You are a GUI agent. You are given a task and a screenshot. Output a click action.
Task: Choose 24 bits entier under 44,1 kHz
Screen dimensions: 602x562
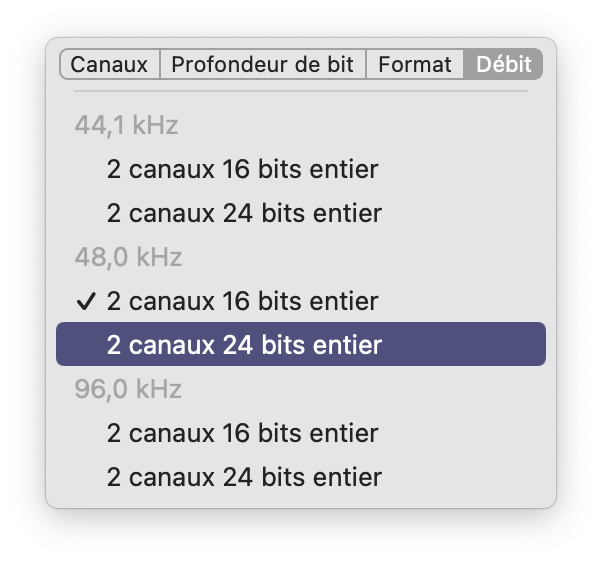pyautogui.click(x=301, y=213)
